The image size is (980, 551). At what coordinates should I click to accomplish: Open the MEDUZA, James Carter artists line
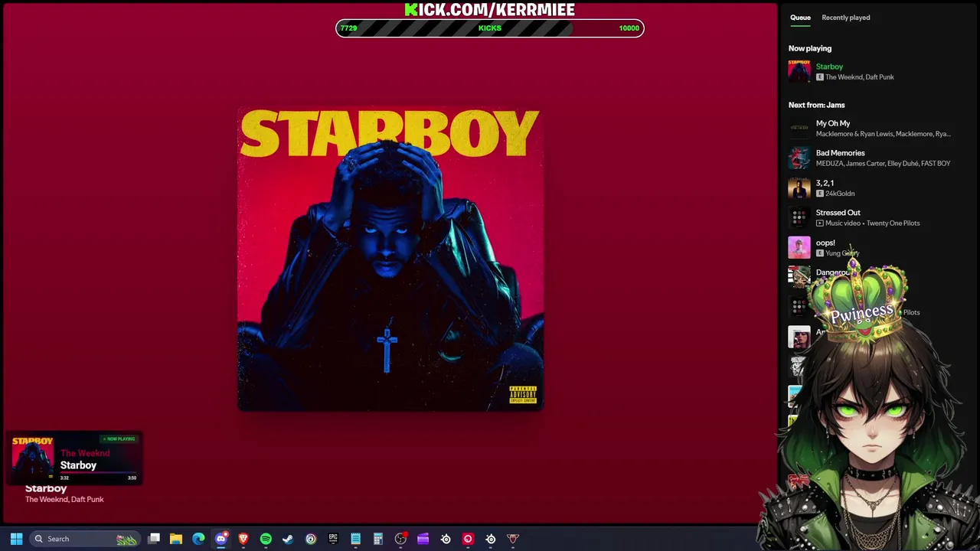[x=883, y=164]
